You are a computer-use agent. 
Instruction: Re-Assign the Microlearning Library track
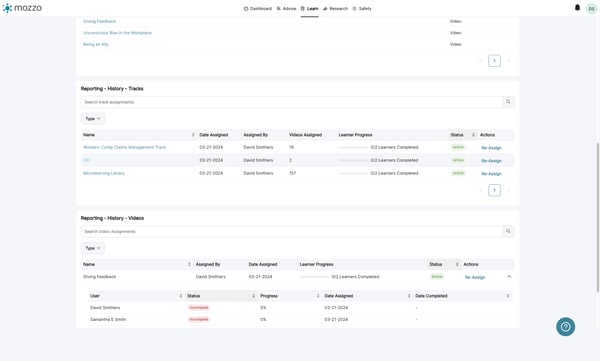(491, 174)
